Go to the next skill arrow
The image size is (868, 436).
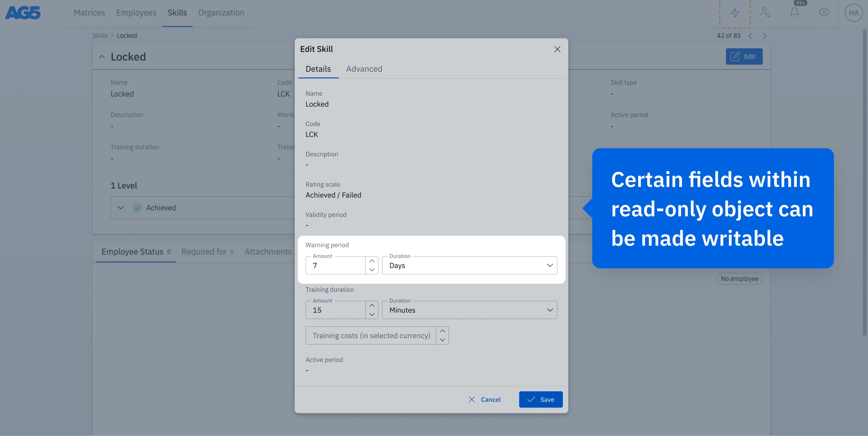(764, 36)
